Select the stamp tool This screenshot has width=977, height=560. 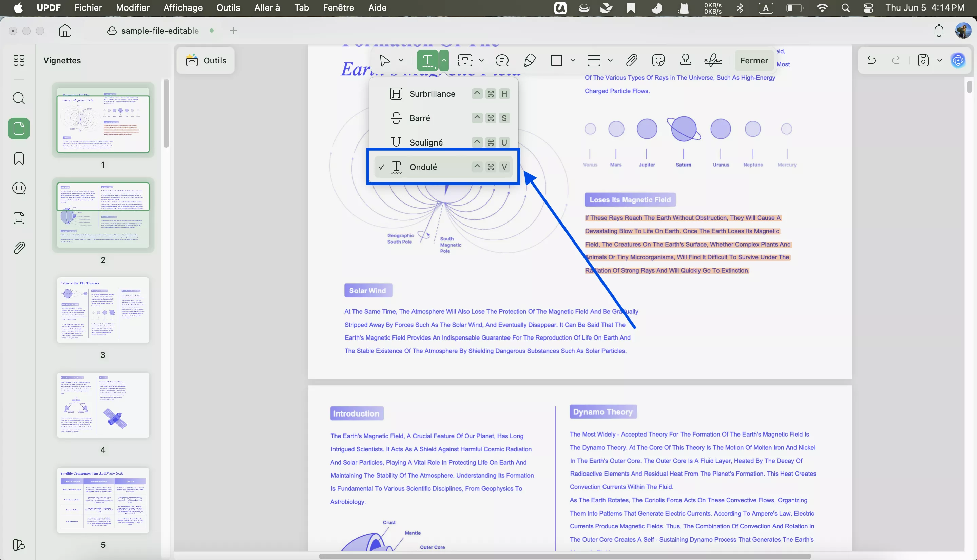686,60
